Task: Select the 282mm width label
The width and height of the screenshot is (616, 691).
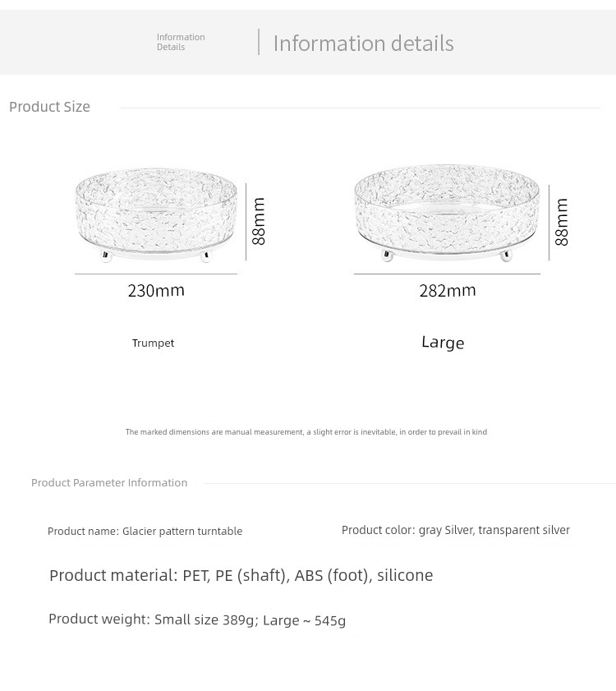Action: (448, 290)
